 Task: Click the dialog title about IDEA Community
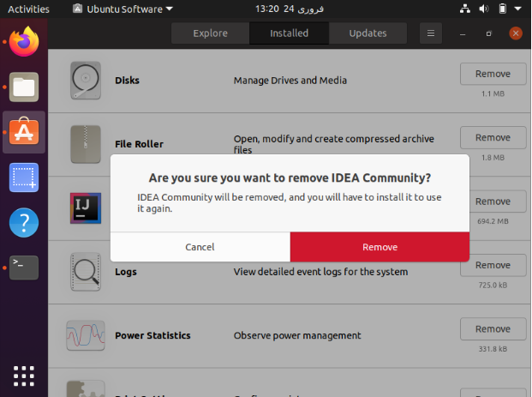[x=290, y=177]
